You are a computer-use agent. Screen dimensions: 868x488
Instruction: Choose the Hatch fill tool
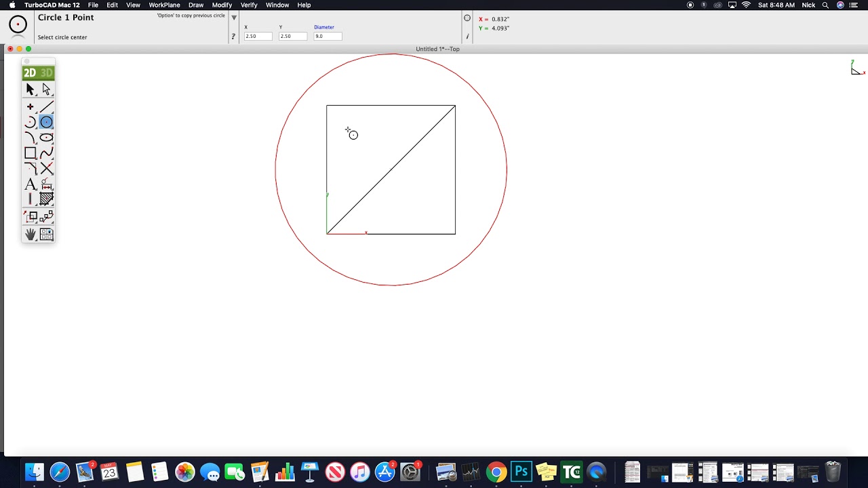click(x=46, y=199)
